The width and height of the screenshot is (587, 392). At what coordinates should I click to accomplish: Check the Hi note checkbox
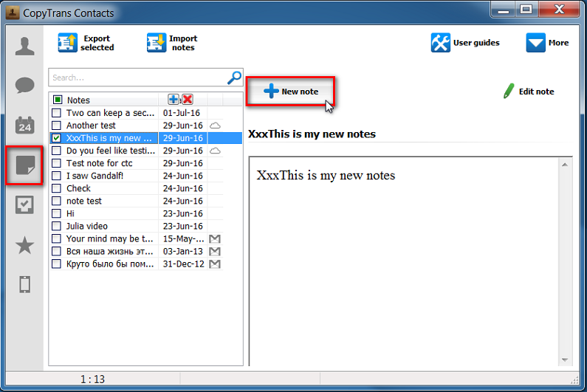tap(56, 213)
